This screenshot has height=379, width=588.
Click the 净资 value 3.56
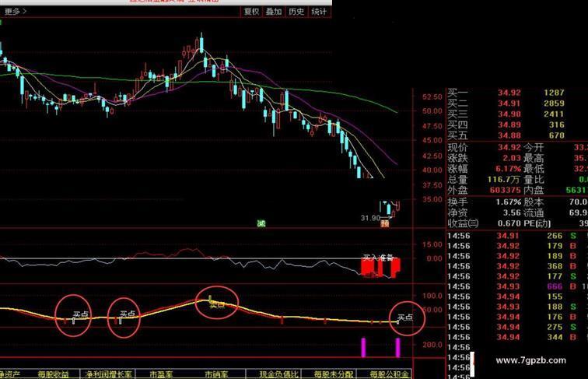click(x=512, y=212)
